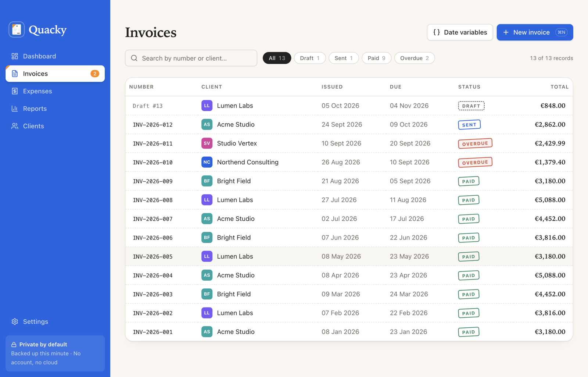Image resolution: width=588 pixels, height=377 pixels.
Task: Click the magnifier icon in search box
Action: click(x=134, y=58)
